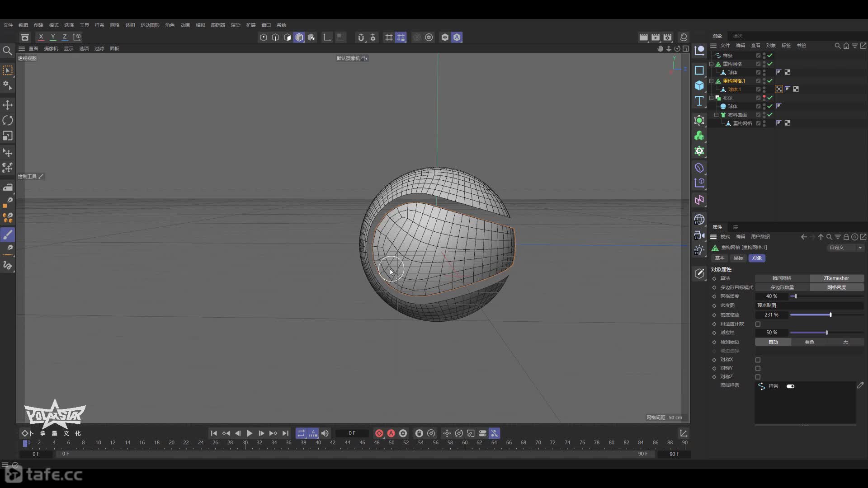
Task: Toggle Y axis lock
Action: pos(53,37)
